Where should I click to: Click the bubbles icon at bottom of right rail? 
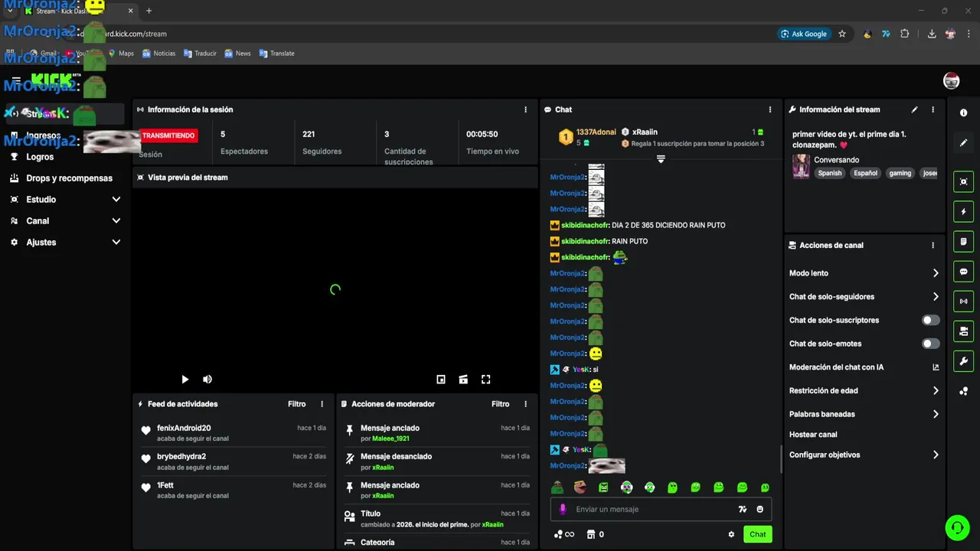(x=963, y=391)
